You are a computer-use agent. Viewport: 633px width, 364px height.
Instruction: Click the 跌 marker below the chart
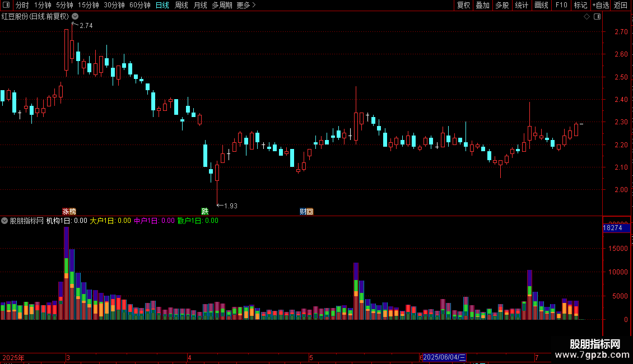pyautogui.click(x=205, y=212)
